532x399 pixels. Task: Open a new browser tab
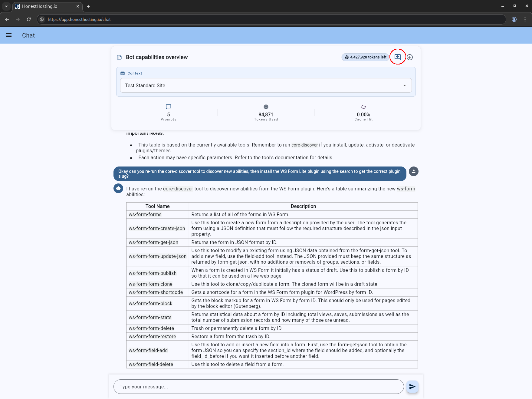89,6
